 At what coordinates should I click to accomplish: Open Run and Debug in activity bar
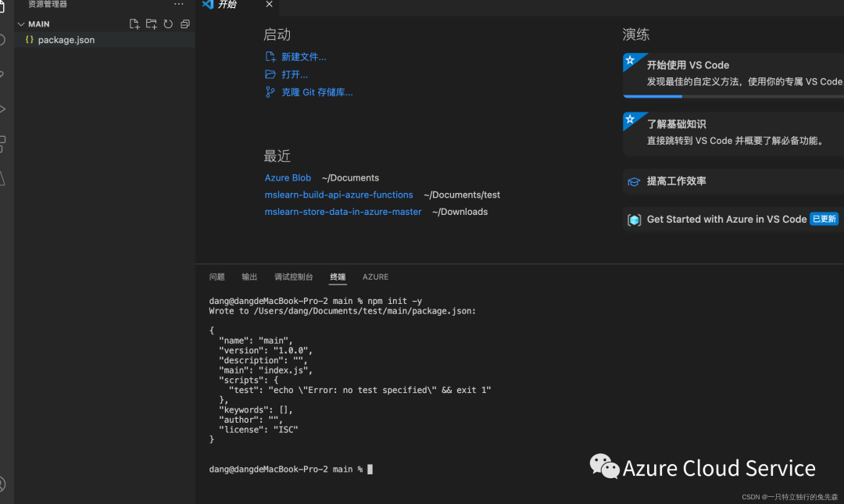click(x=2, y=109)
